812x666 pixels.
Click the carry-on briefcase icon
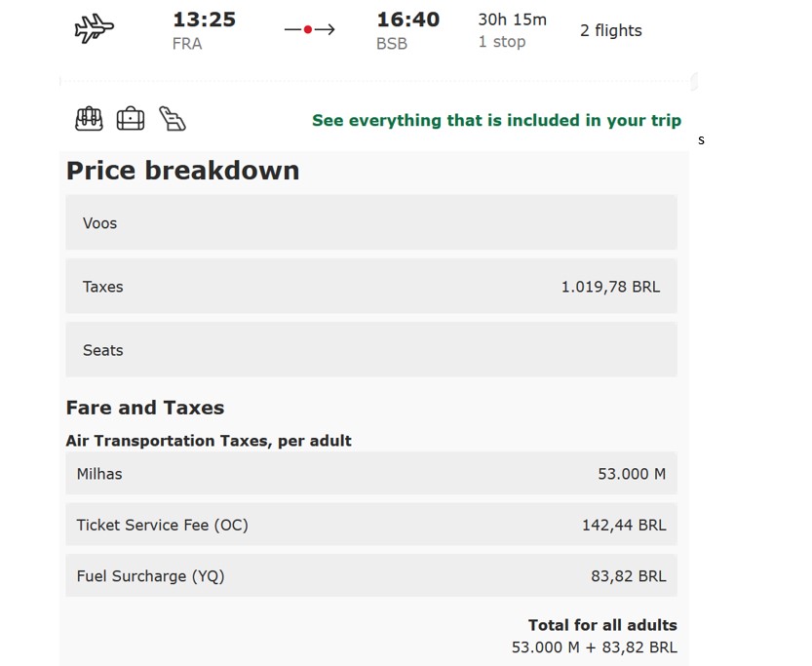[131, 119]
